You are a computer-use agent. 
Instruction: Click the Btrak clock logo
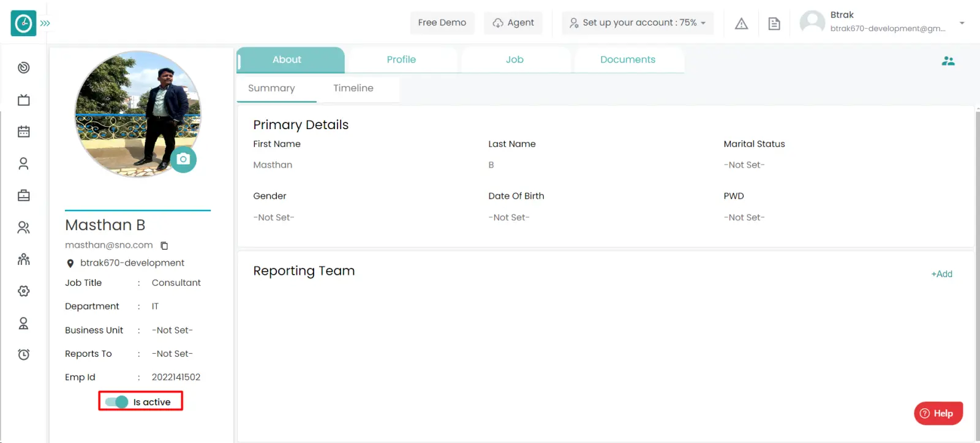pos(23,23)
